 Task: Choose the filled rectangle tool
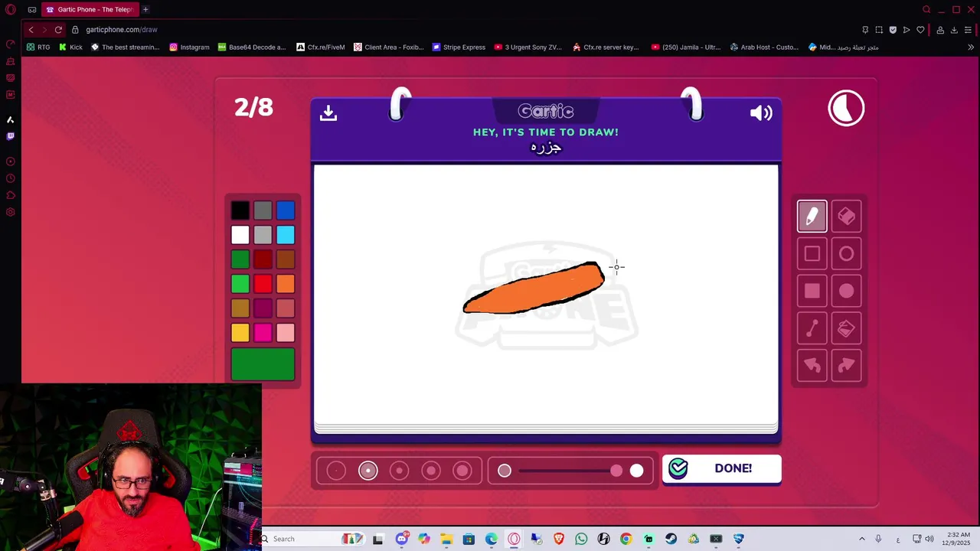point(812,291)
